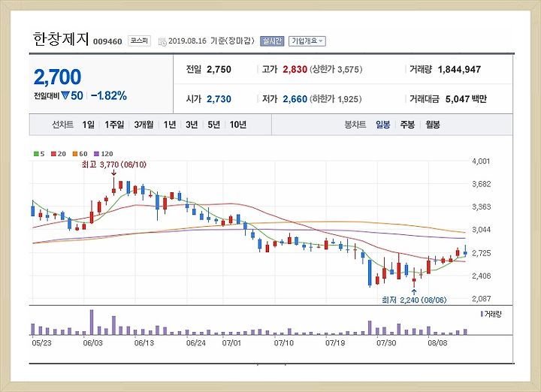The image size is (541, 392).
Task: Click the red 20-day moving average swatch
Action: [x=53, y=154]
